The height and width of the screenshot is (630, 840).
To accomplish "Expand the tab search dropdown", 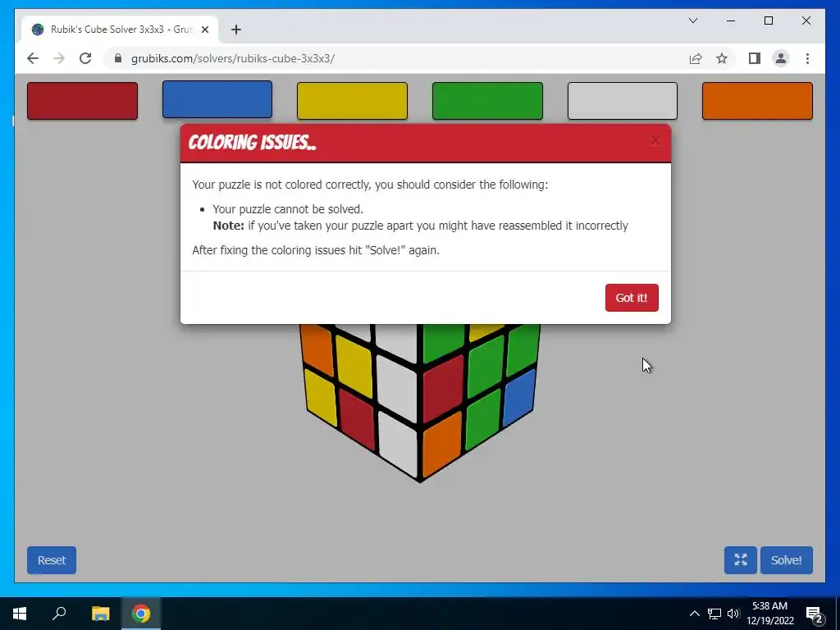I will 692,21.
